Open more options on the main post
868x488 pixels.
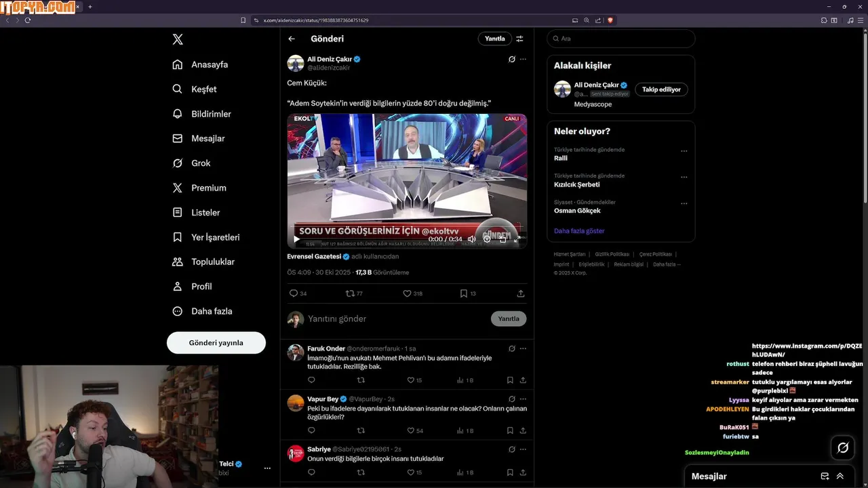[523, 59]
